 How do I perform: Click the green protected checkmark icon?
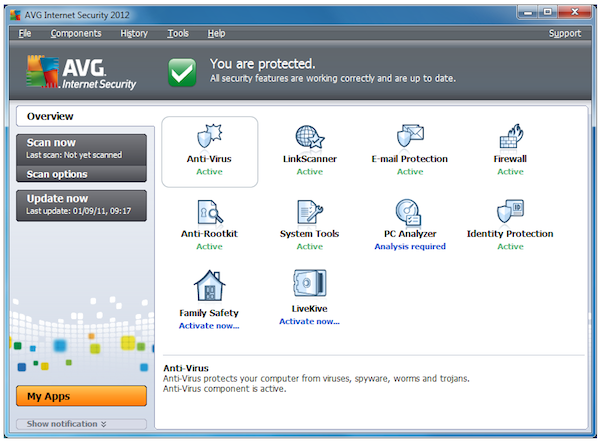click(x=182, y=72)
